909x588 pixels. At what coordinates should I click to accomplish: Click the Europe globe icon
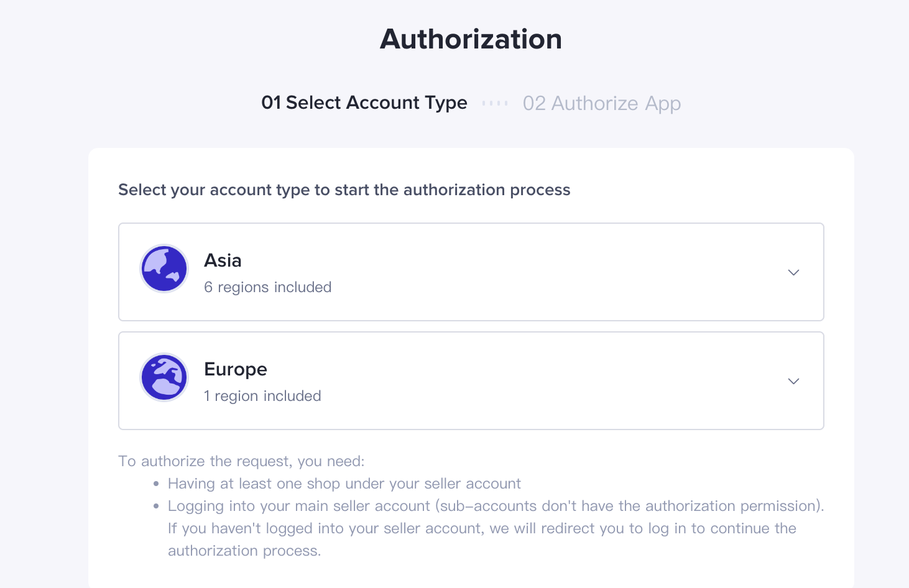point(164,377)
